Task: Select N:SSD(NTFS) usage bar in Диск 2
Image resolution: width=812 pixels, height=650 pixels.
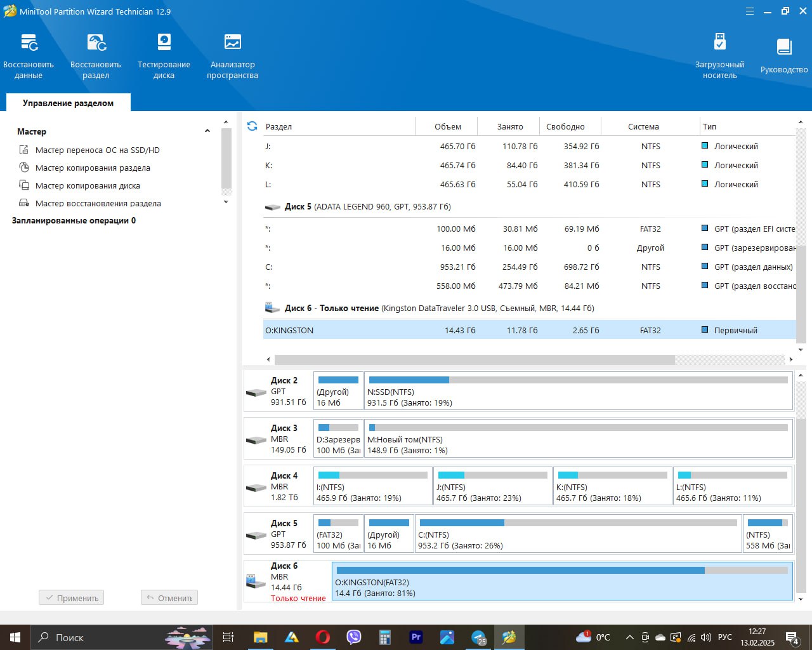Action: click(x=577, y=380)
